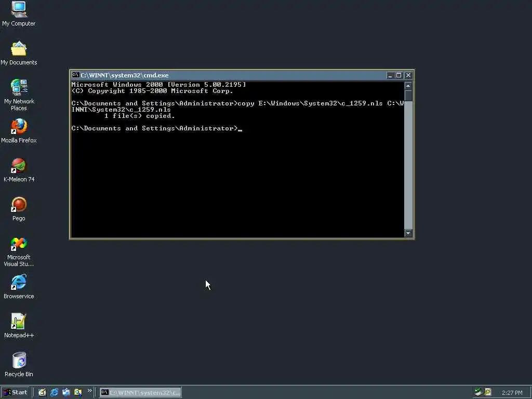Select the K-Meleon 74 shortcut

click(19, 170)
